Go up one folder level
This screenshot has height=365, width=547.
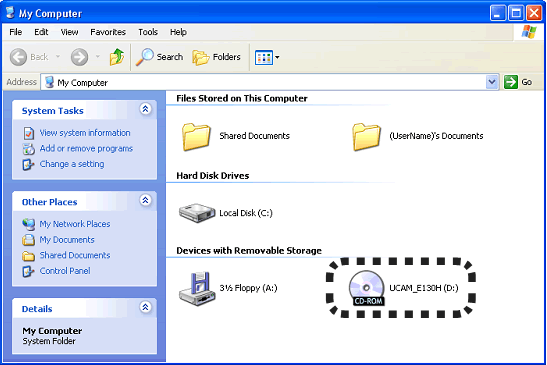click(x=117, y=57)
